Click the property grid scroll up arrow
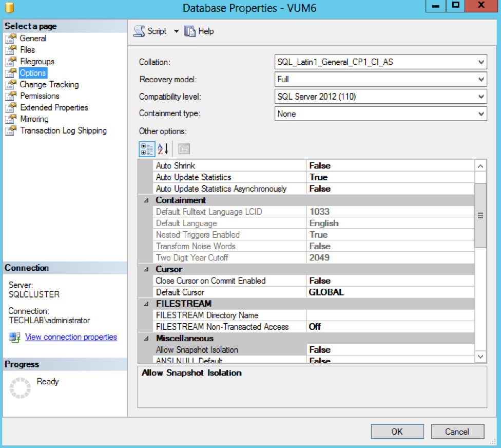501x448 pixels. 480,166
